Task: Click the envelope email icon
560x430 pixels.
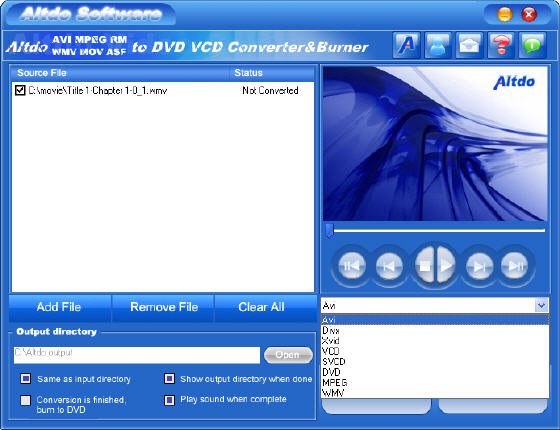Action: pyautogui.click(x=469, y=45)
